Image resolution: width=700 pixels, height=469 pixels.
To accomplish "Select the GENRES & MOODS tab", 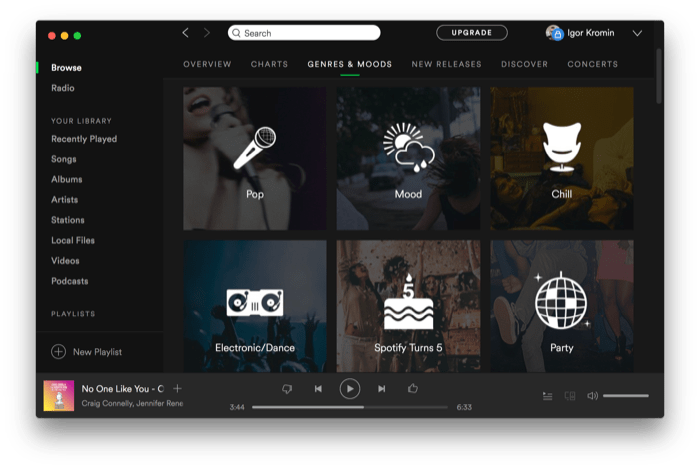I will [350, 64].
